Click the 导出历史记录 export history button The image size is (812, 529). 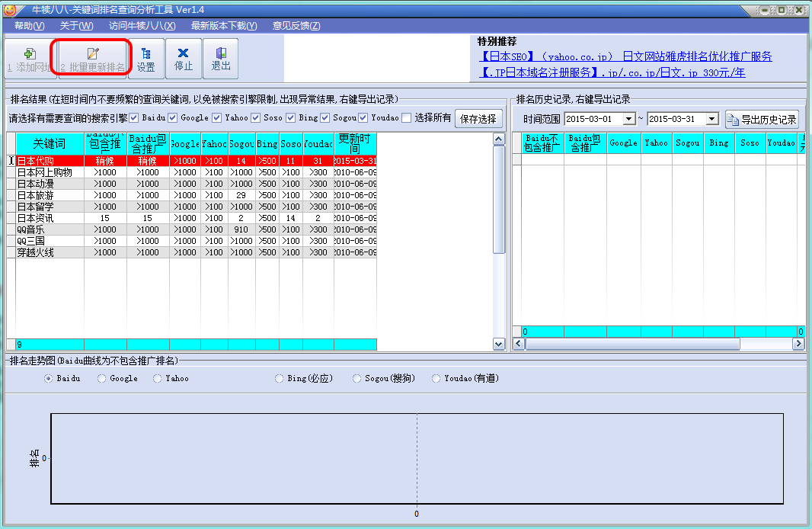pyautogui.click(x=762, y=120)
